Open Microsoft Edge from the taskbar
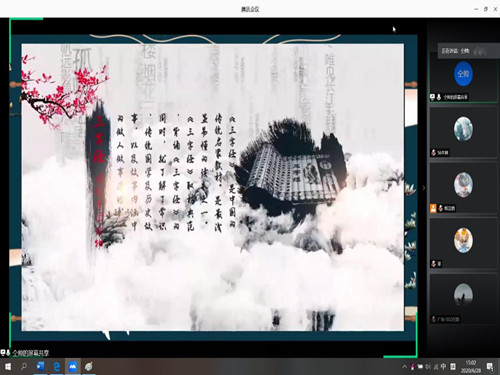The image size is (500, 375). click(57, 367)
